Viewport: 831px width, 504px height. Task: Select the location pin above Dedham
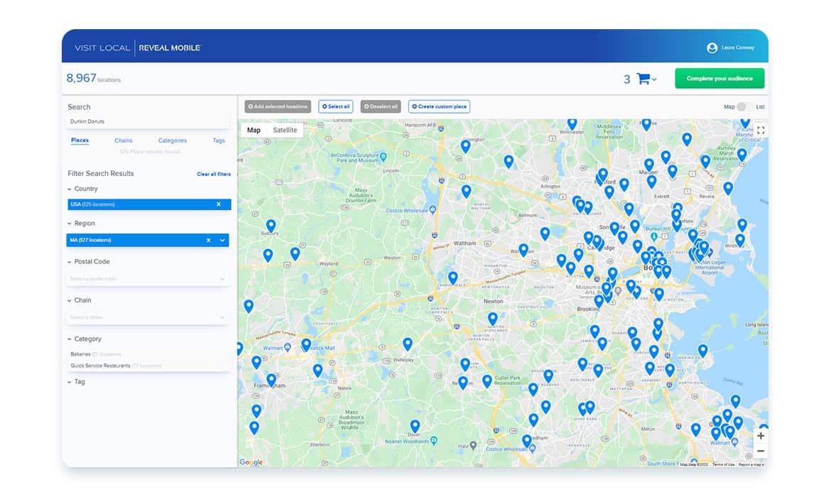point(527,441)
